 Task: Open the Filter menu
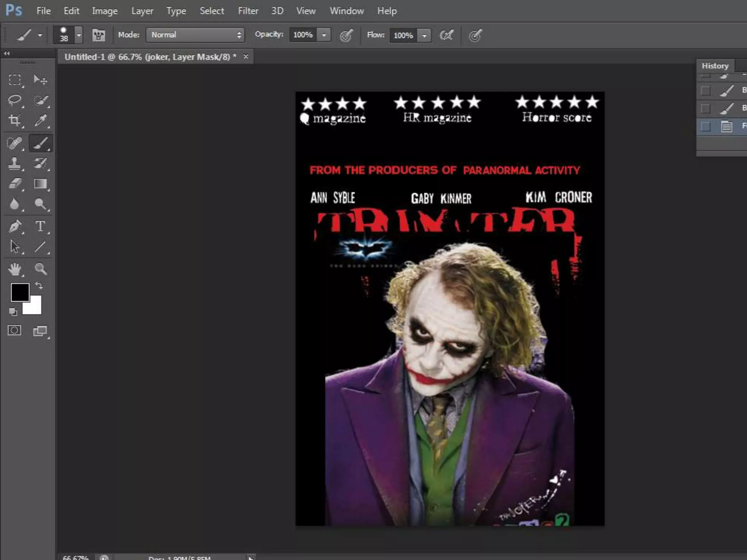[248, 11]
